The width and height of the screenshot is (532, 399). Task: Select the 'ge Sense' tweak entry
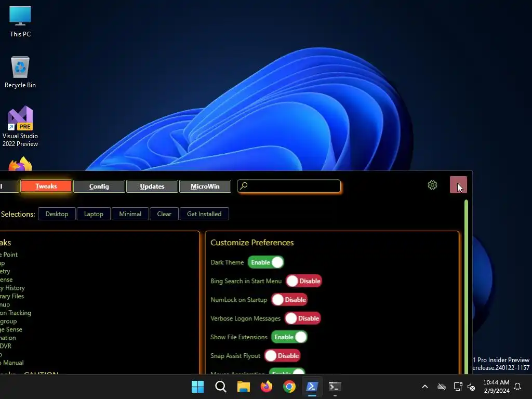[x=11, y=329]
